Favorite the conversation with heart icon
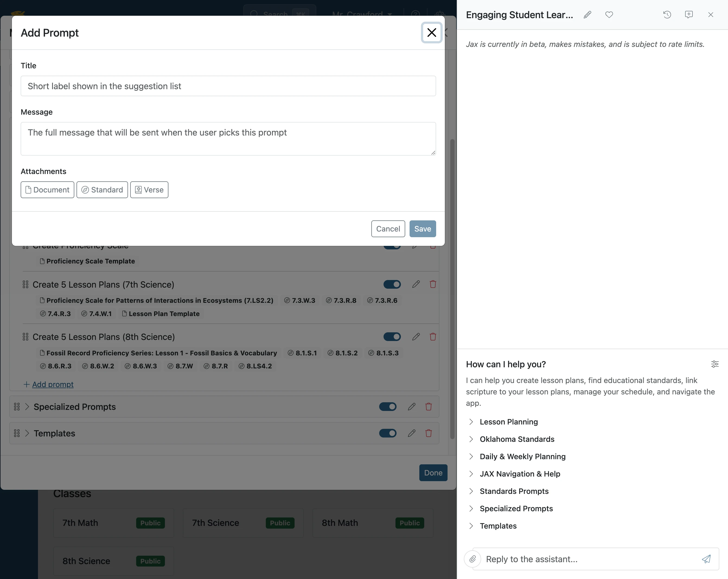Viewport: 728px width, 579px height. pyautogui.click(x=609, y=15)
